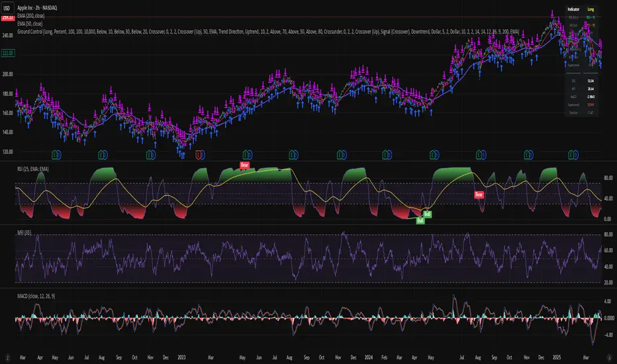Screen dimensions: 617x364
Task: Click the Bear label atop the RSI pane
Action: point(245,167)
